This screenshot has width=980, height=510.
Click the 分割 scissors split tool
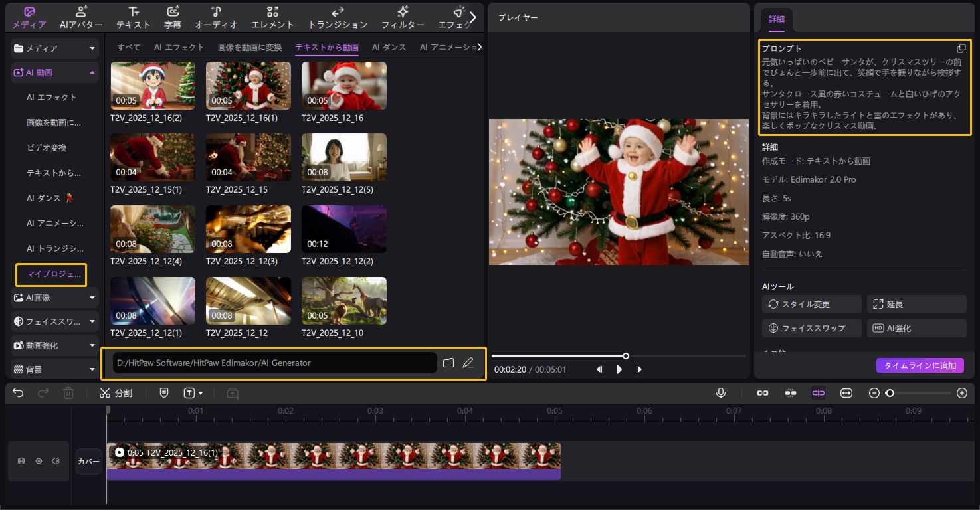[116, 393]
